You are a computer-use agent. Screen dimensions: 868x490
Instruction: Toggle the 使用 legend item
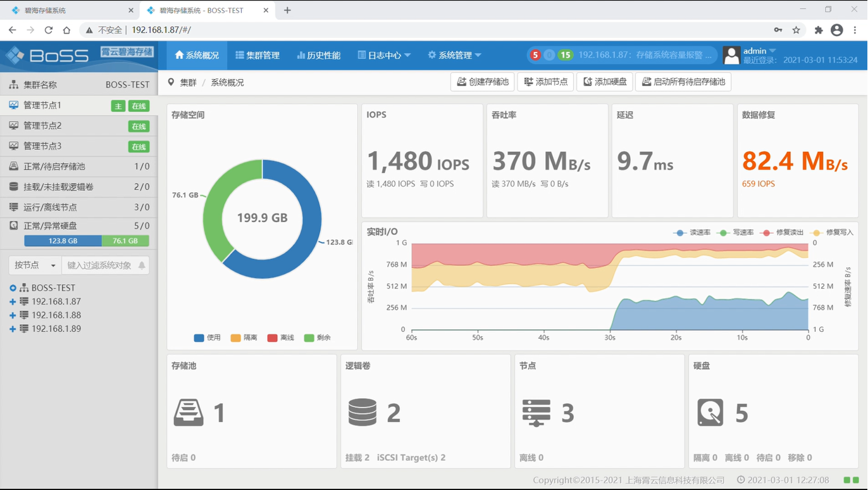[x=207, y=338]
